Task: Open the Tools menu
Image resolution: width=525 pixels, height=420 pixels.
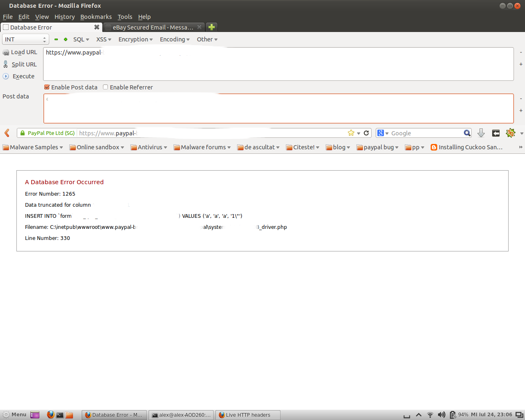Action: click(125, 17)
